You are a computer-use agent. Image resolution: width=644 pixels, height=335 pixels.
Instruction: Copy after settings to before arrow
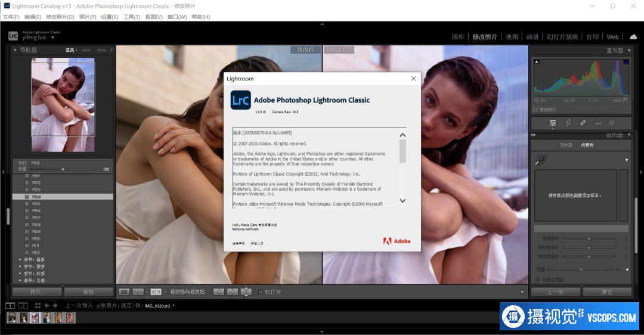click(x=233, y=292)
